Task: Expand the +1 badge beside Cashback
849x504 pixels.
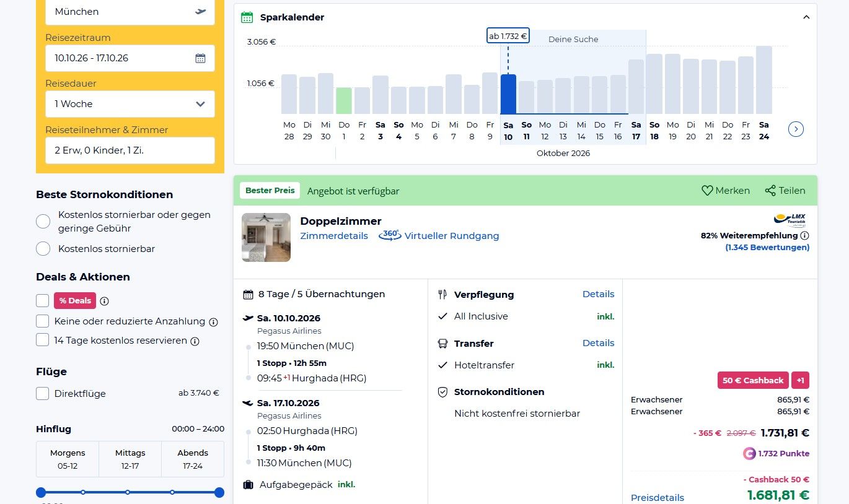Action: tap(801, 380)
